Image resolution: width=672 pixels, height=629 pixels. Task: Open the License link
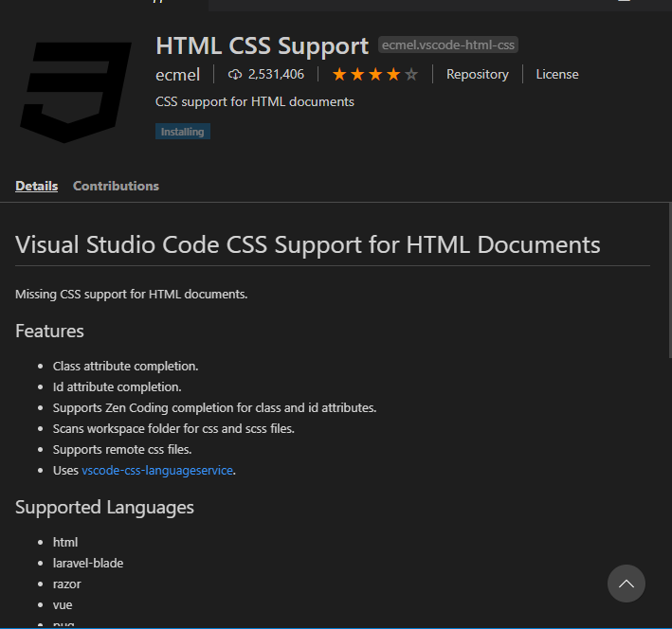point(557,75)
